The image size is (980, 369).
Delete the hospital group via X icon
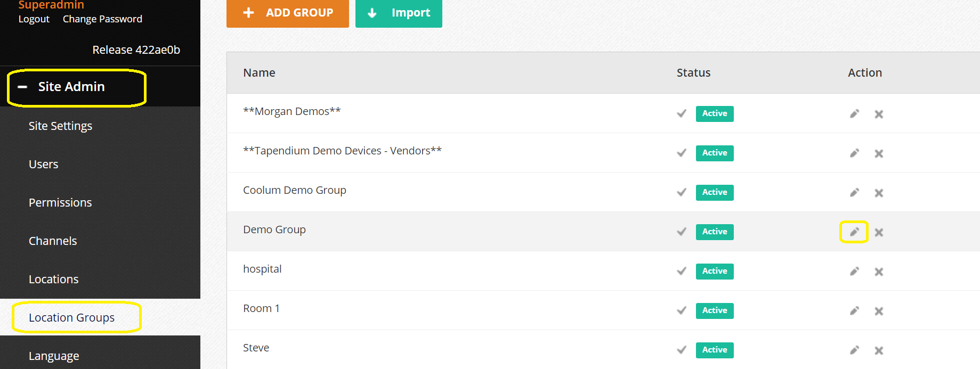879,272
